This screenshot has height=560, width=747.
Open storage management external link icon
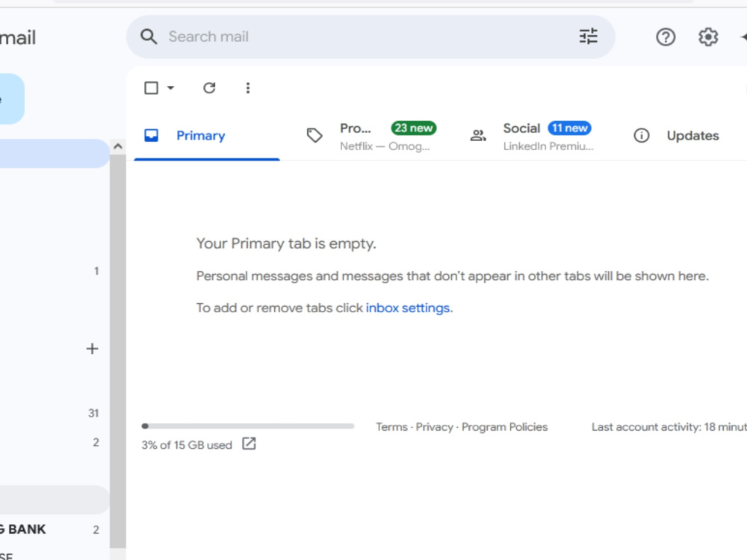(249, 444)
